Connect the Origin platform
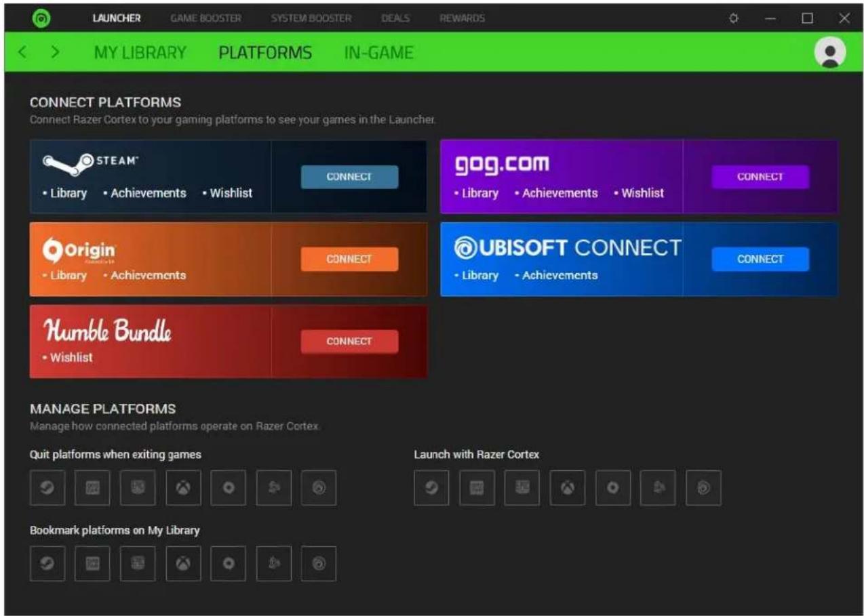The width and height of the screenshot is (864, 616). pyautogui.click(x=349, y=260)
